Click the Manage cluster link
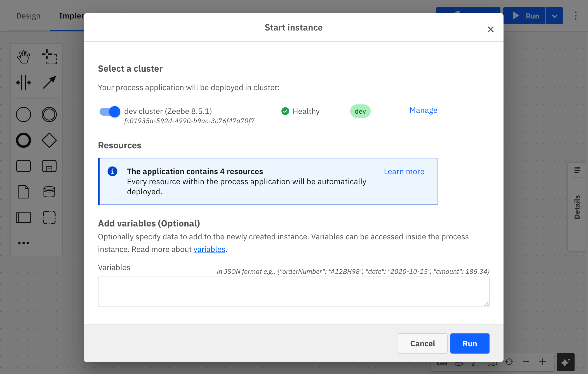 tap(423, 110)
